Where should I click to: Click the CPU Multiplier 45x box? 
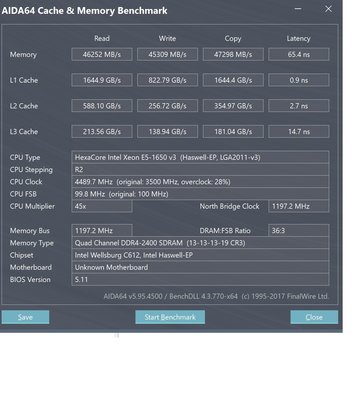point(102,206)
